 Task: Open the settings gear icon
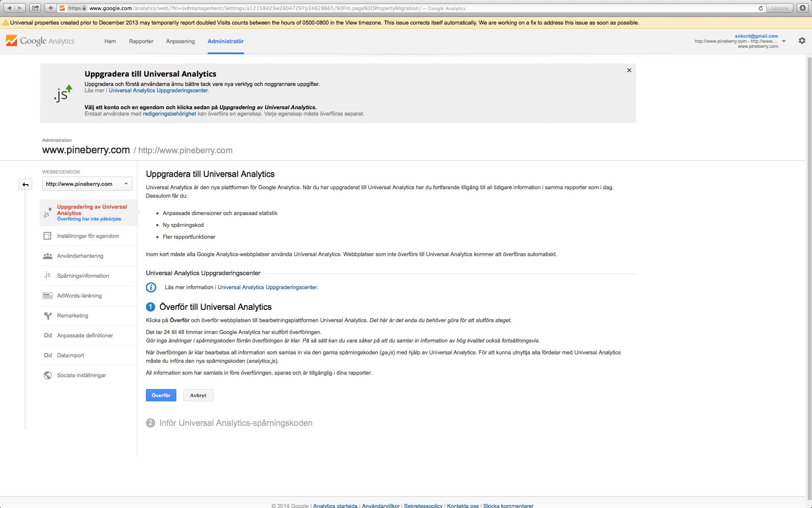(802, 41)
